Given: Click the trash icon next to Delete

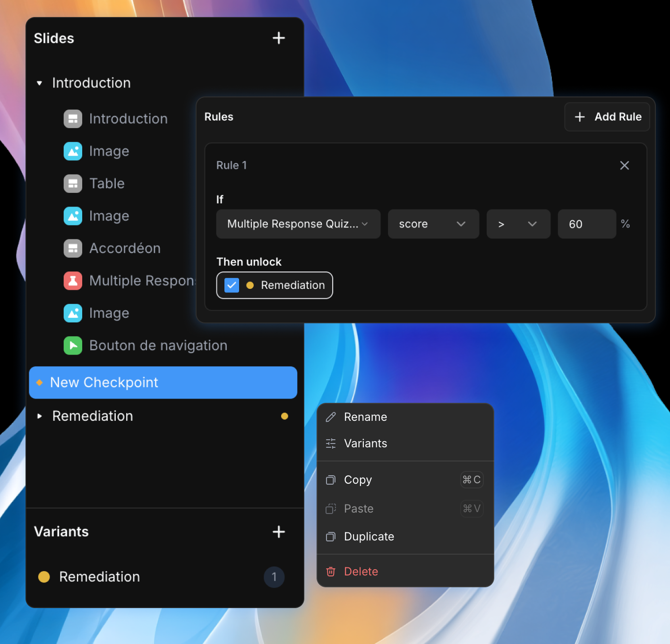Looking at the screenshot, I should 331,572.
